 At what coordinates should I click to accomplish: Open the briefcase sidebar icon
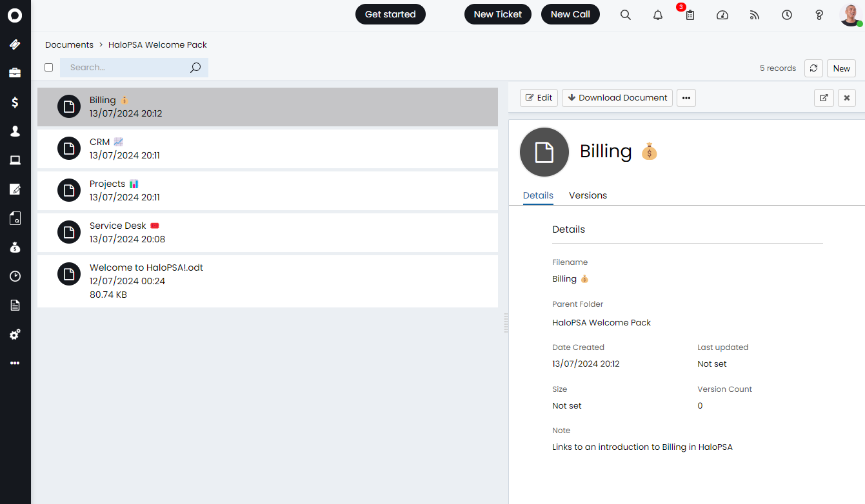(x=15, y=73)
